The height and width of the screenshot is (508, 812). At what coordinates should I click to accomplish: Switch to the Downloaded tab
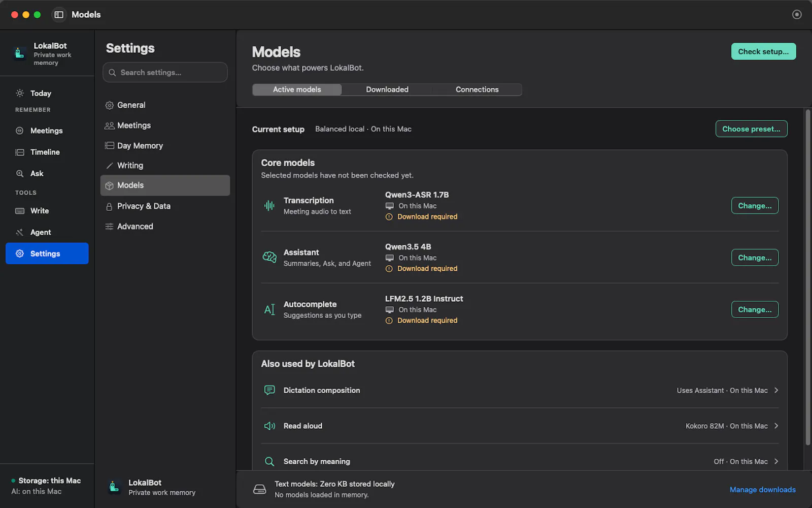387,89
